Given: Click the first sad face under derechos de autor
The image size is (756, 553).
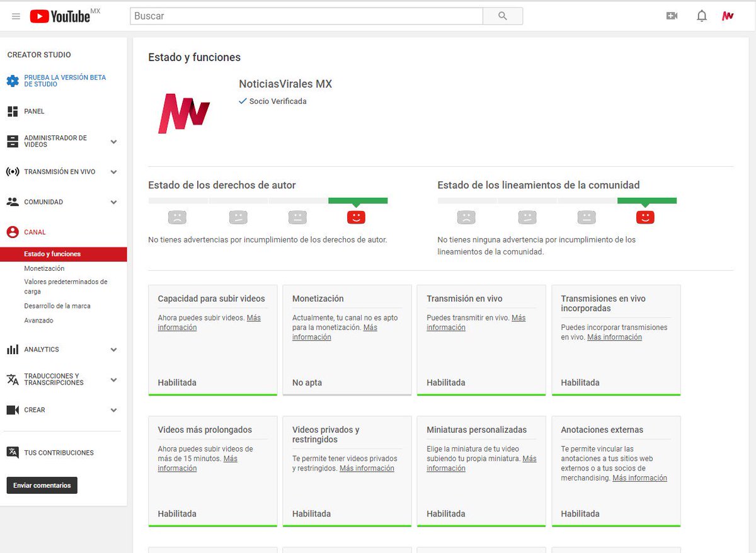Looking at the screenshot, I should point(177,217).
